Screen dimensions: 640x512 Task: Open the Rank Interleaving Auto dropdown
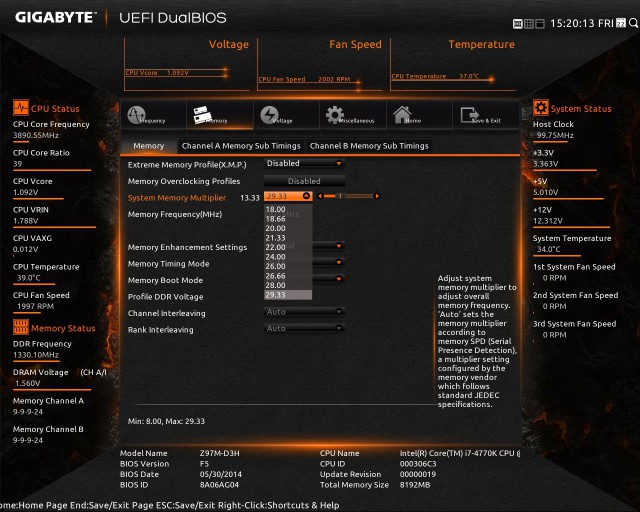click(x=304, y=328)
